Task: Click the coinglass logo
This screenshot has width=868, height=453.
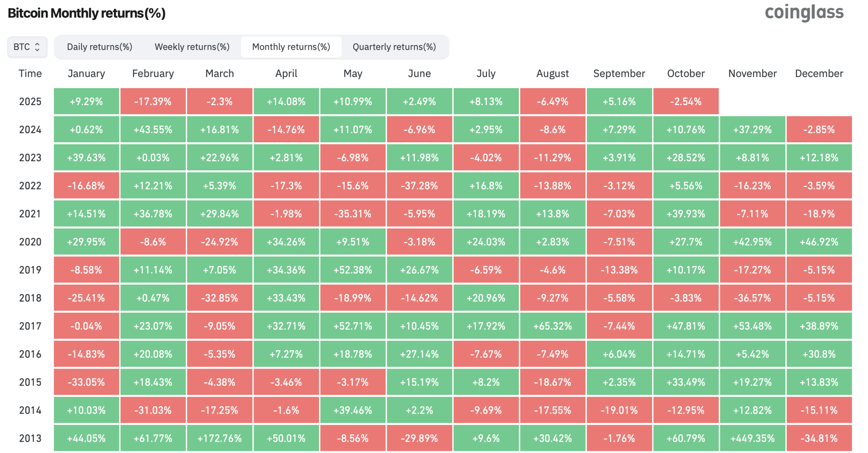Action: pos(804,13)
